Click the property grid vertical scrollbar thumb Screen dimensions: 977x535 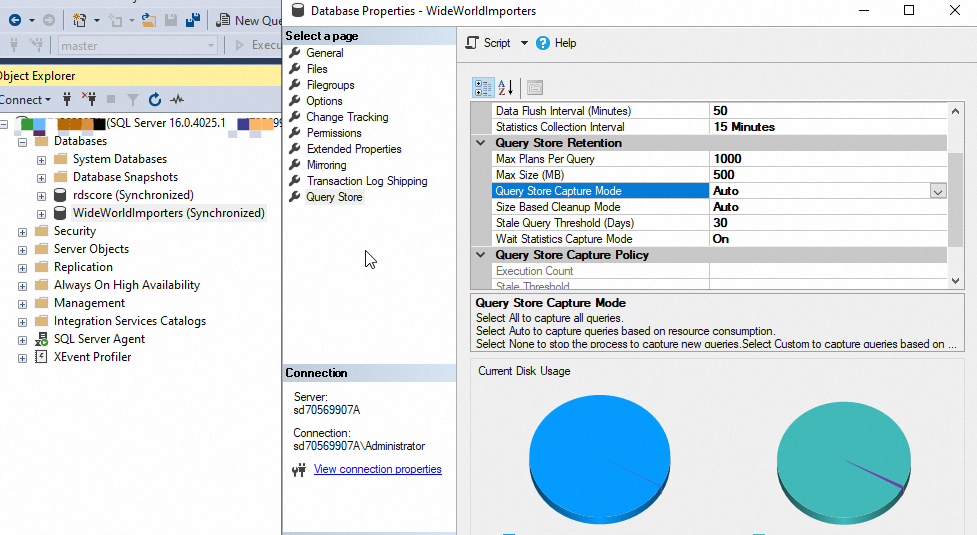[956, 199]
